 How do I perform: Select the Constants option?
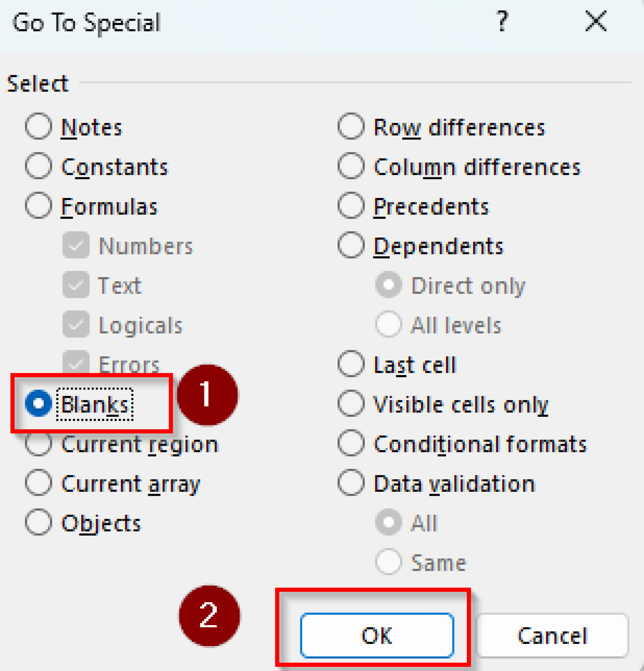click(38, 166)
